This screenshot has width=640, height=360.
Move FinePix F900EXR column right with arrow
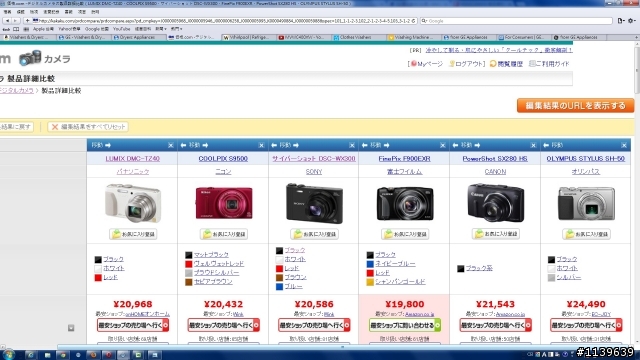(x=387, y=145)
